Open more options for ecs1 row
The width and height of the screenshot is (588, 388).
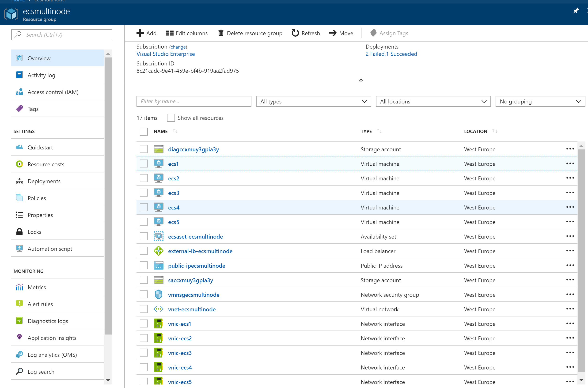tap(570, 164)
